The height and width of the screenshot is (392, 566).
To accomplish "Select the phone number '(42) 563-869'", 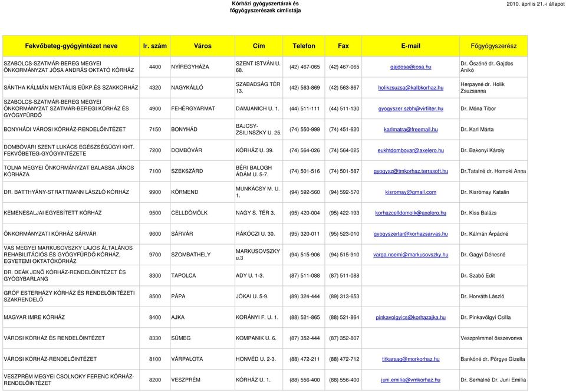I will pyautogui.click(x=305, y=88).
